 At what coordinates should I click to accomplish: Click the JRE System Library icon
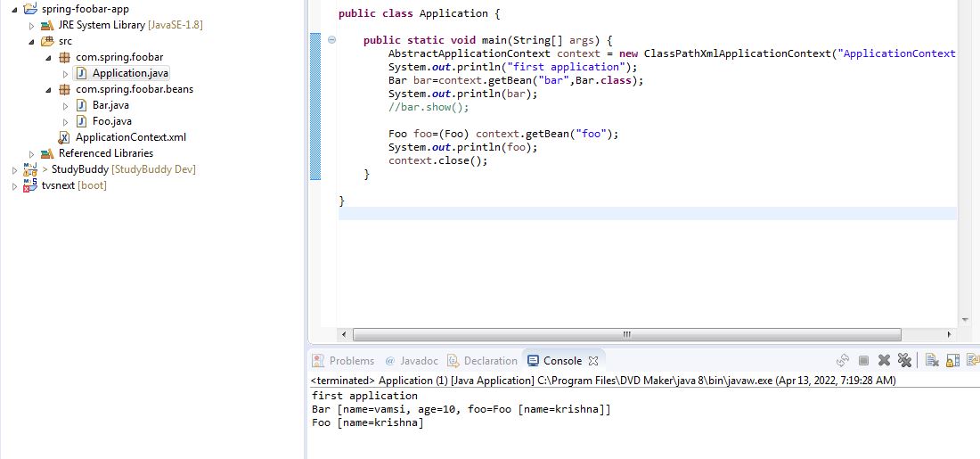click(47, 25)
